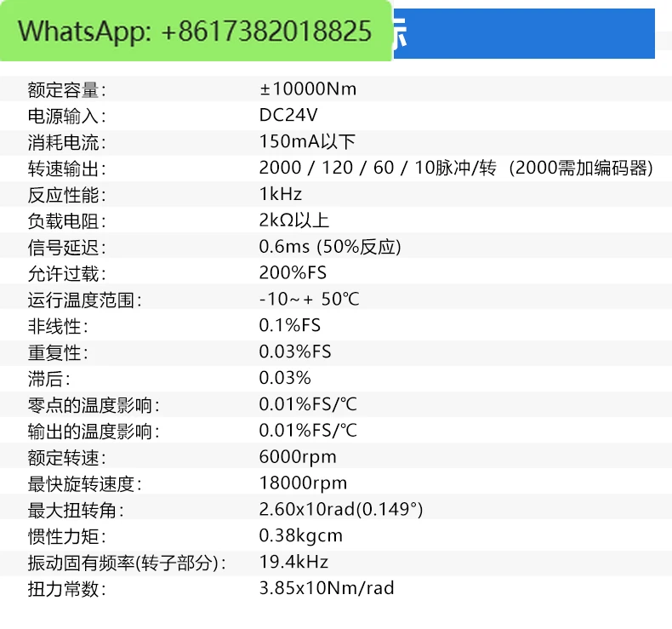Select the label 负载电阻:
Image resolution: width=672 pixels, height=629 pixels.
66,221
